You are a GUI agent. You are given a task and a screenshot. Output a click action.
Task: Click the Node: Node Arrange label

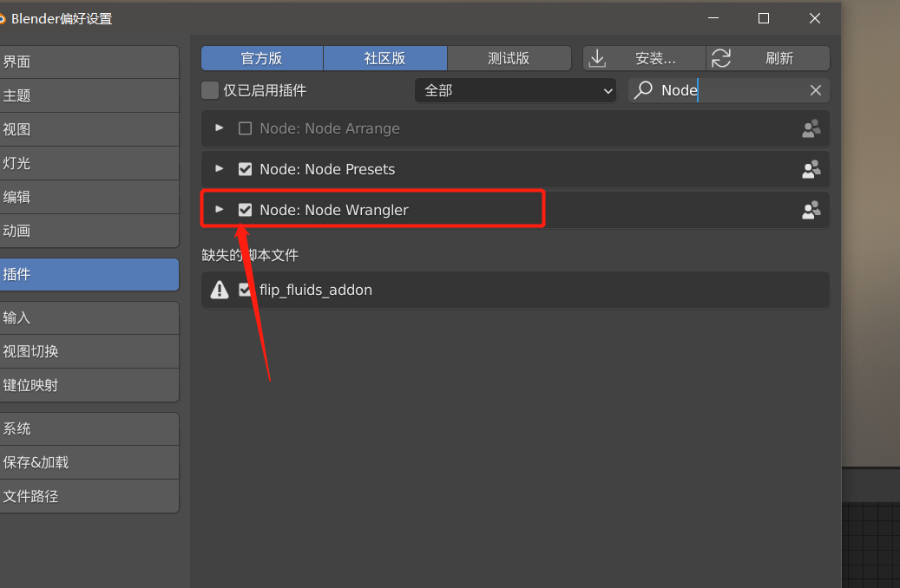tap(330, 128)
